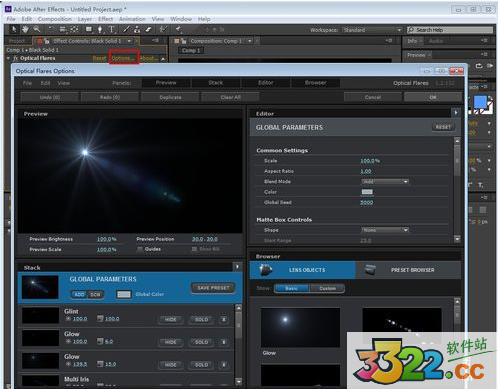Select the Selection arrow tool in After Effects toolbar
The height and width of the screenshot is (389, 498).
(x=14, y=30)
